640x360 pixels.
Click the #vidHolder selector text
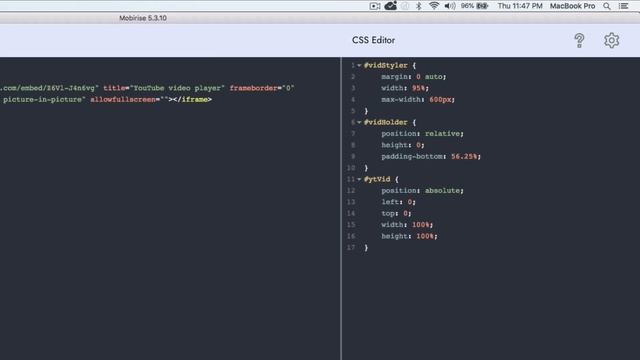pos(385,122)
